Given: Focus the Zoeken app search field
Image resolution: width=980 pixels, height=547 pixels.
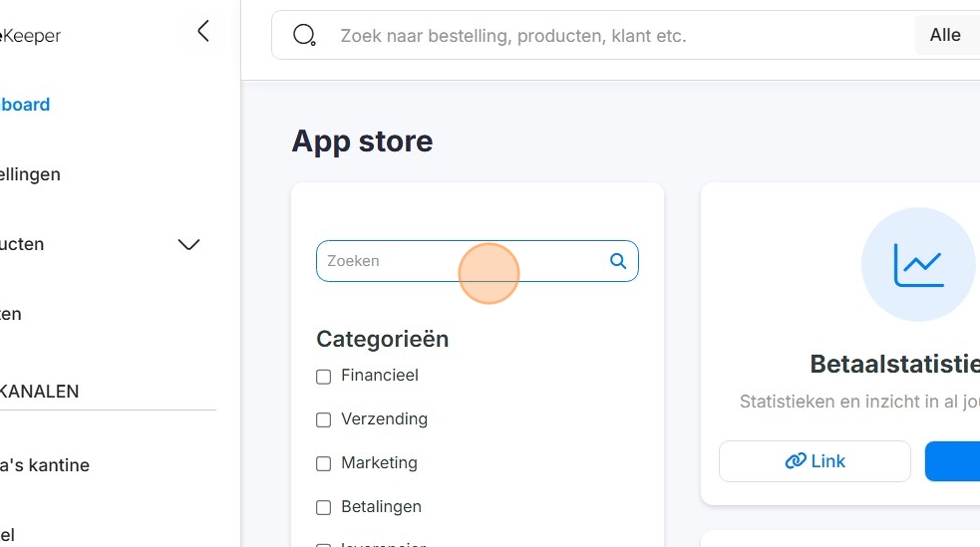Looking at the screenshot, I should coord(464,261).
